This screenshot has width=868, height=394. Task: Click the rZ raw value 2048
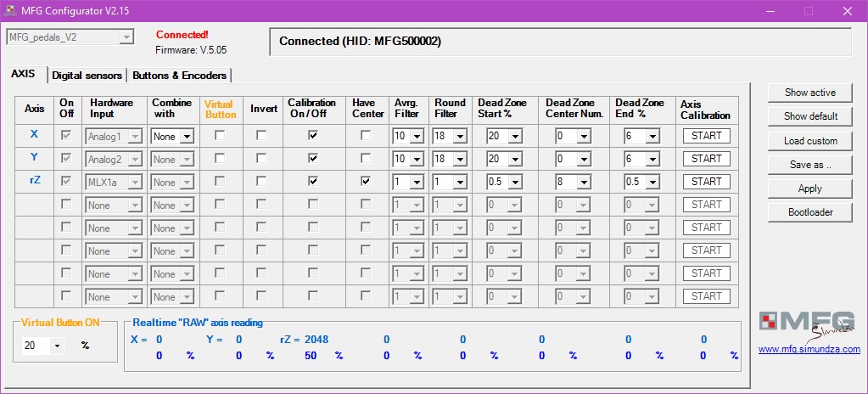point(316,339)
